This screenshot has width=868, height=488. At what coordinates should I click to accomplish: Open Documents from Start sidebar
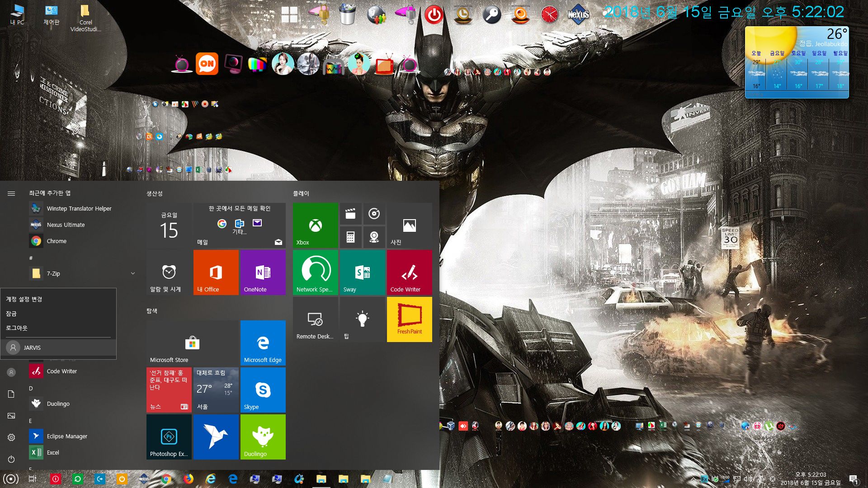[x=11, y=394]
